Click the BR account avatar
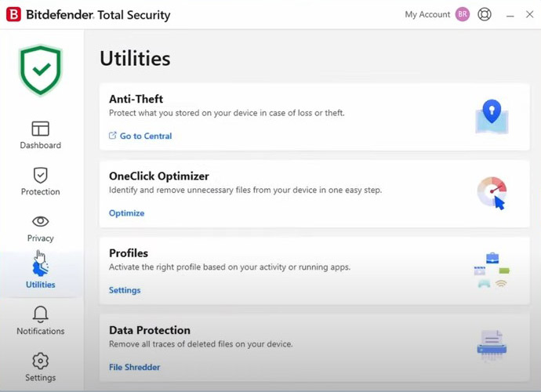 [x=463, y=14]
